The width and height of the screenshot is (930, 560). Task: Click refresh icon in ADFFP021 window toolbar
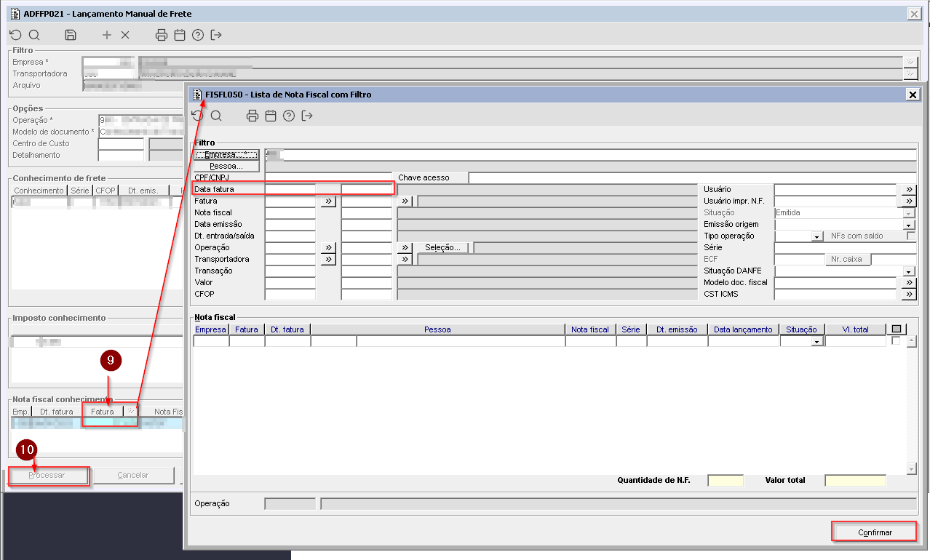point(15,35)
